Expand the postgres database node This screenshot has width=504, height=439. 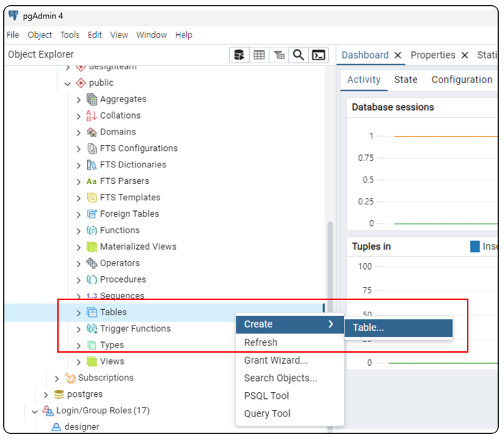pos(45,395)
